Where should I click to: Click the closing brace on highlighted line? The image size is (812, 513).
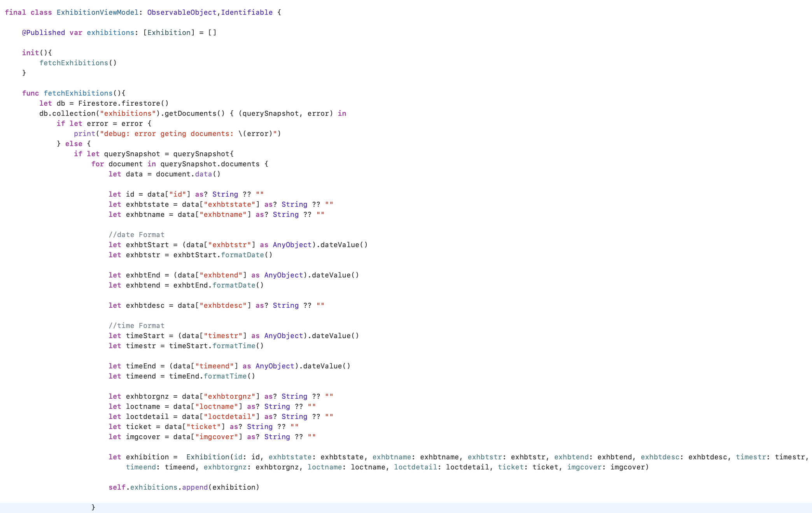point(93,508)
